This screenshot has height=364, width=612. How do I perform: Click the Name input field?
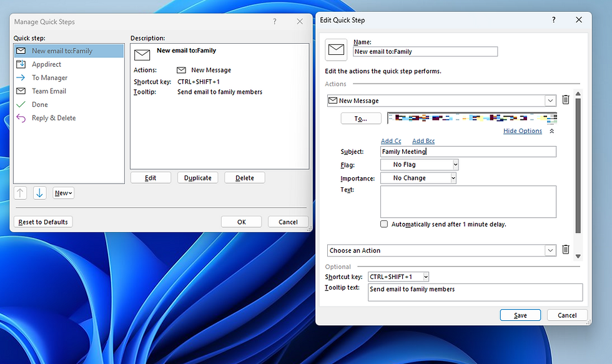425,51
